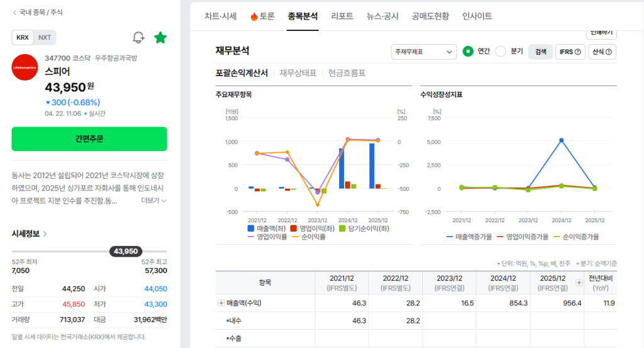
Task: Click the 우주항공과국방 sector label
Action: 116,59
